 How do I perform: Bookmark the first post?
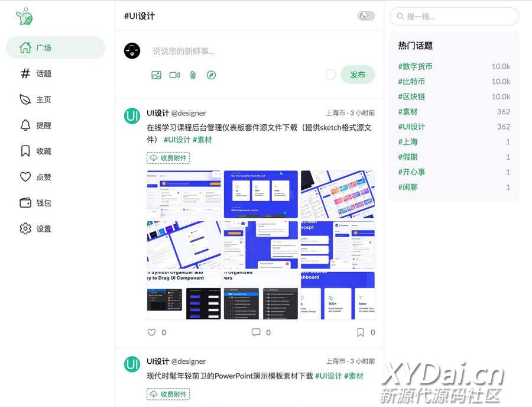(x=360, y=332)
